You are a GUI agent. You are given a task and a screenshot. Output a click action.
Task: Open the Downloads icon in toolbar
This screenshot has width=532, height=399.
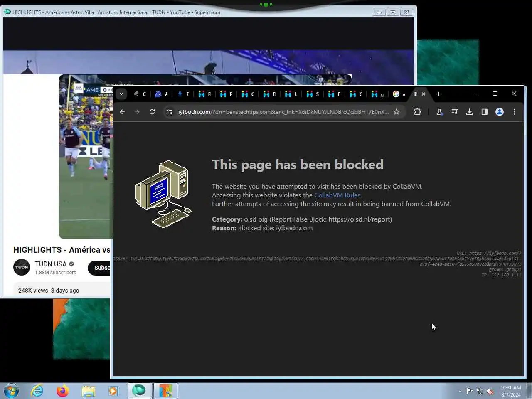[470, 112]
